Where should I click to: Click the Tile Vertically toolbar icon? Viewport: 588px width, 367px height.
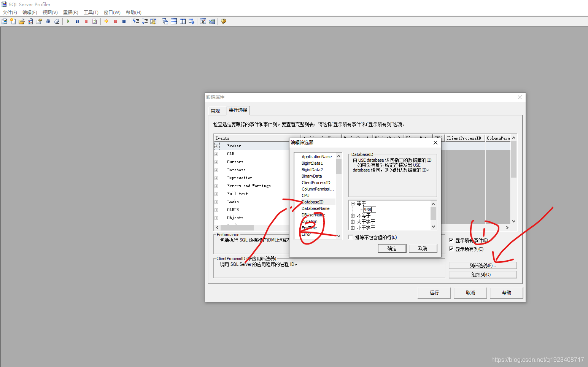click(x=183, y=21)
